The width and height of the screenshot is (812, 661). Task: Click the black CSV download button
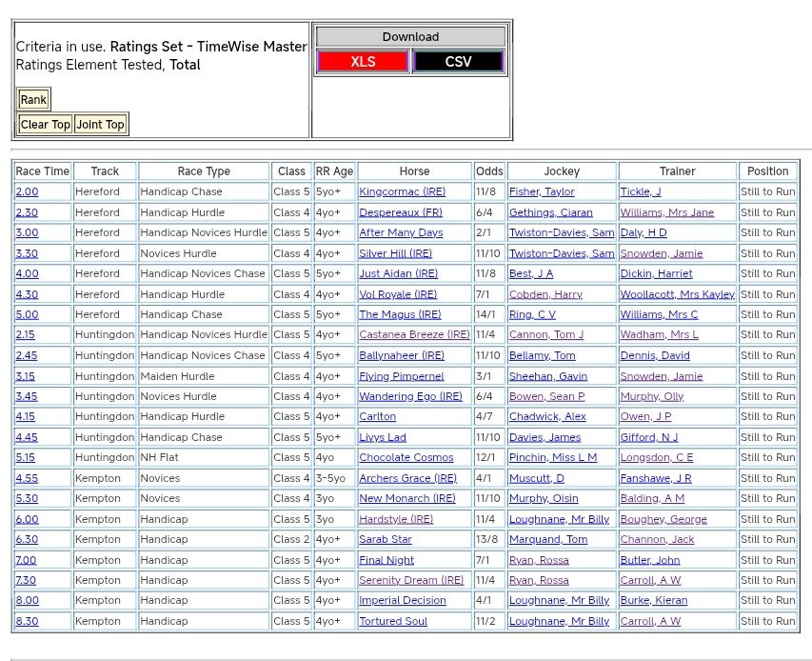pos(458,62)
